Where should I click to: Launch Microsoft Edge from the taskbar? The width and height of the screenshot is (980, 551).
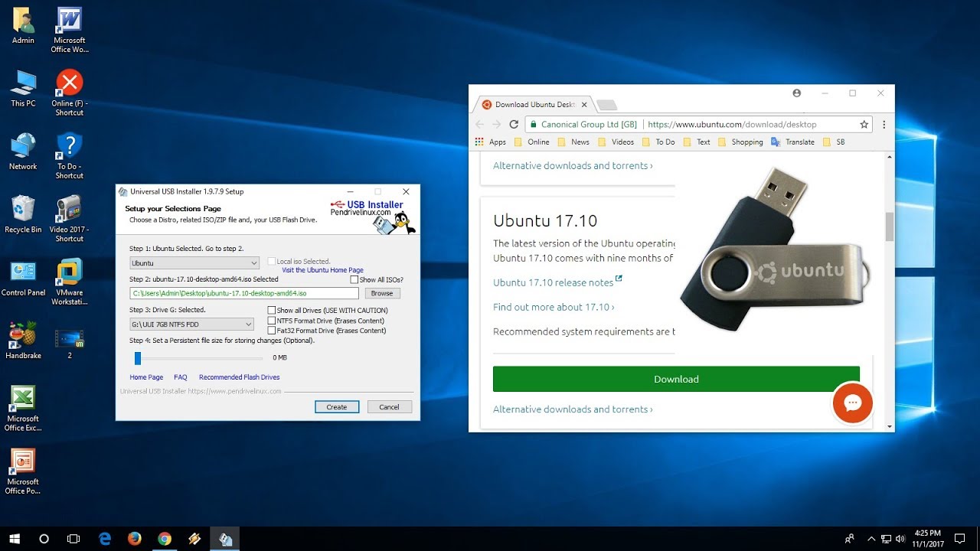[x=105, y=539]
